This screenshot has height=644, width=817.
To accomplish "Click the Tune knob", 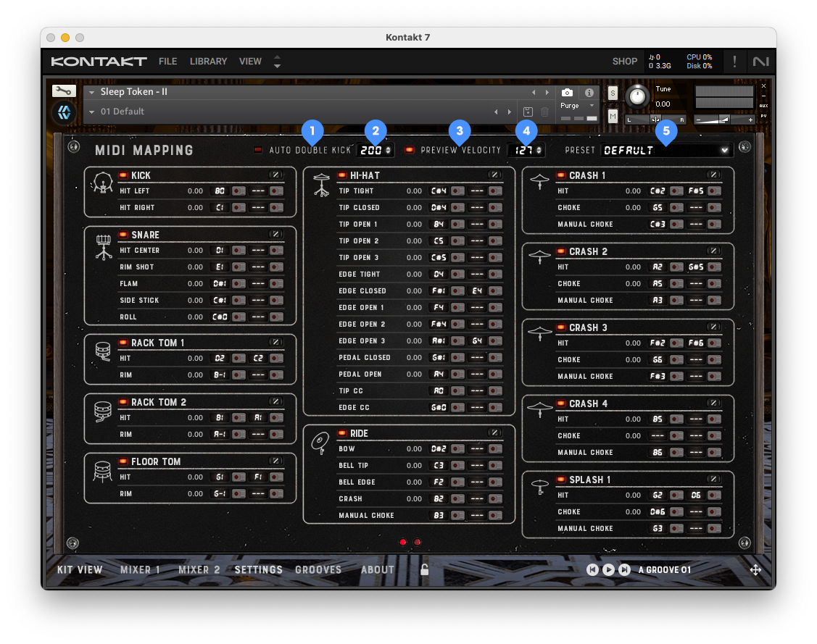I will point(636,96).
